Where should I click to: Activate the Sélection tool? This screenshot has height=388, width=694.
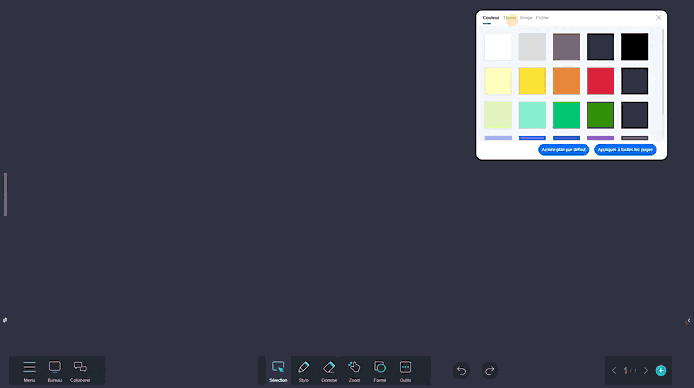pos(278,371)
